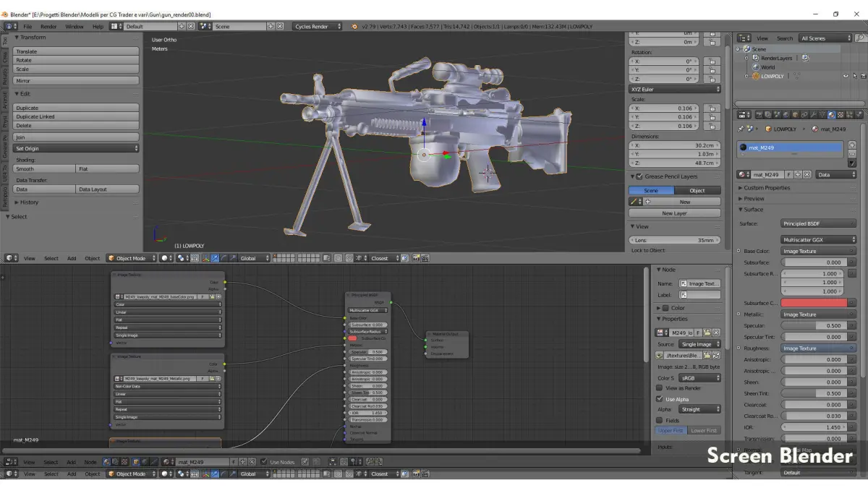Screen dimensions: 868x488
Task: Open the File menu
Action: pos(27,27)
